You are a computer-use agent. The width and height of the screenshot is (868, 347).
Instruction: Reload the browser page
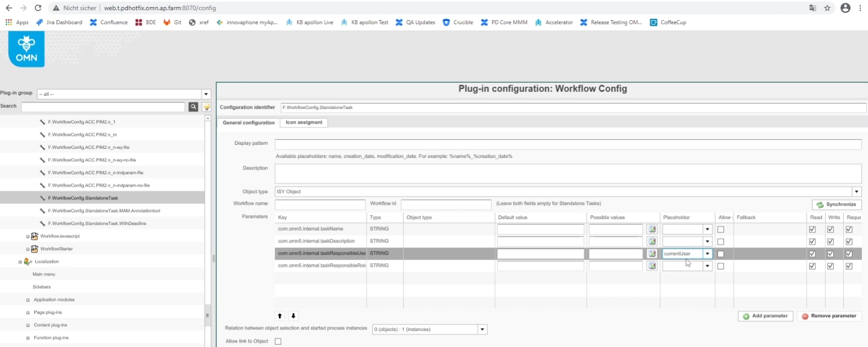(38, 8)
